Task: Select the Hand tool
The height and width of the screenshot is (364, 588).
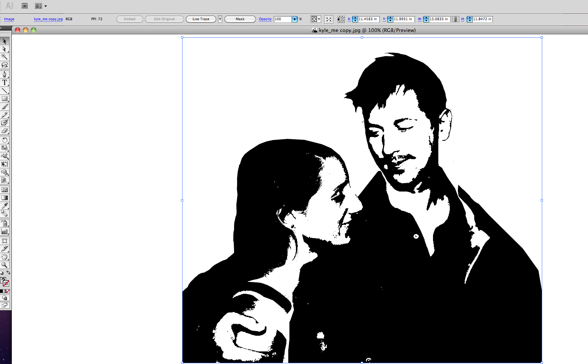Action: click(x=5, y=257)
